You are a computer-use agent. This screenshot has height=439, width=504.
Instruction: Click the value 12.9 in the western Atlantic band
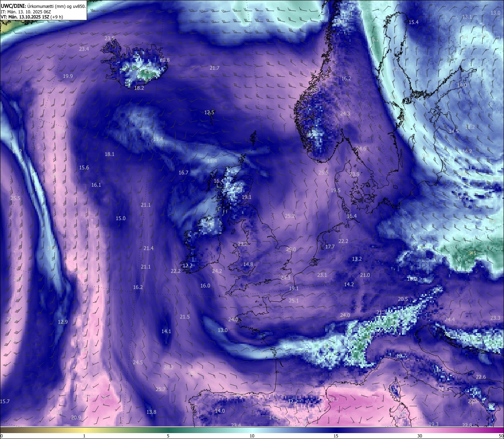[63, 322]
